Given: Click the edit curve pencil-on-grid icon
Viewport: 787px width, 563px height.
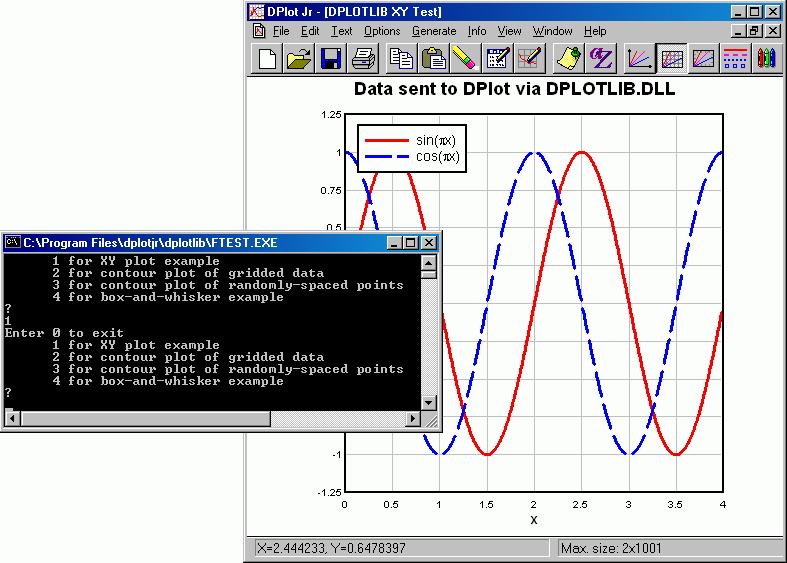Looking at the screenshot, I should click(x=529, y=58).
